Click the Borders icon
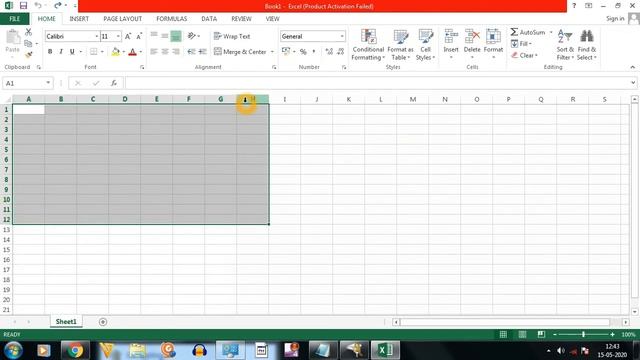640x360 pixels. coord(93,51)
